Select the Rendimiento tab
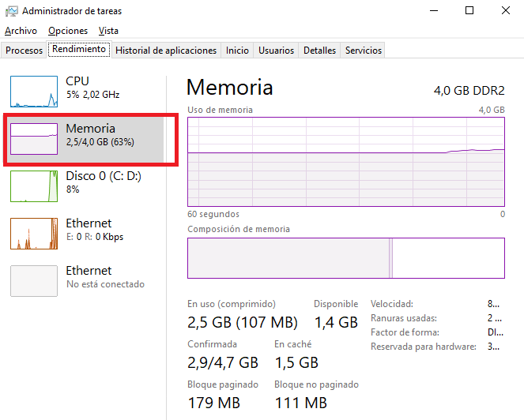 coord(79,50)
